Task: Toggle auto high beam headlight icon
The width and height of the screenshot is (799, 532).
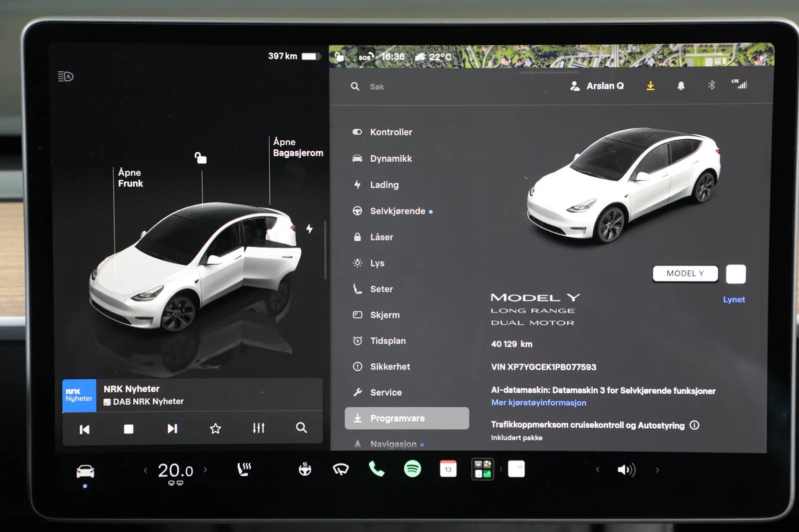Action: click(65, 76)
